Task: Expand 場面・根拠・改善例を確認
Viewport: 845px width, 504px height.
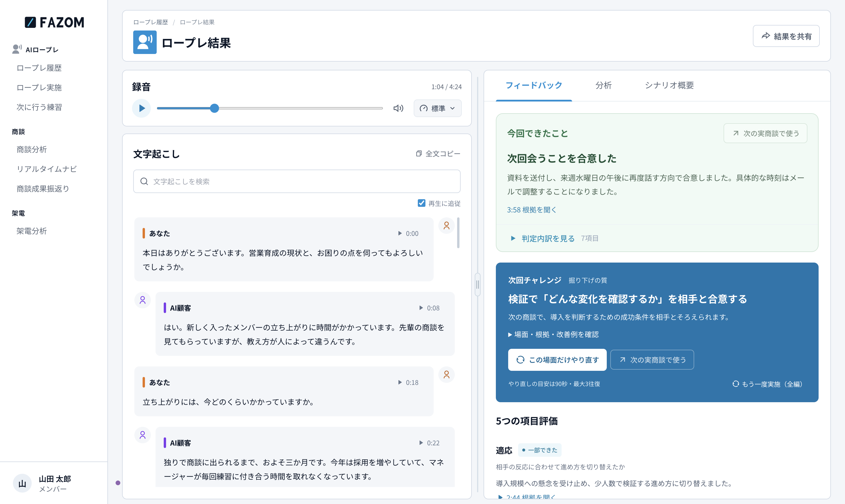Action: [x=553, y=334]
